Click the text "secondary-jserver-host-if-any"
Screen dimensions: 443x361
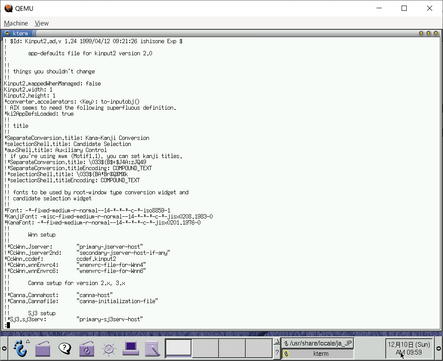coord(123,253)
